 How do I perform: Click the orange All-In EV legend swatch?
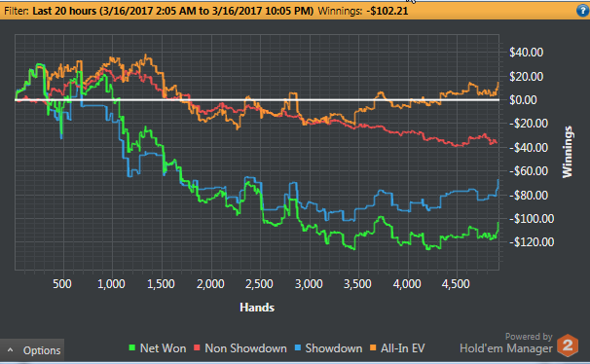373,347
